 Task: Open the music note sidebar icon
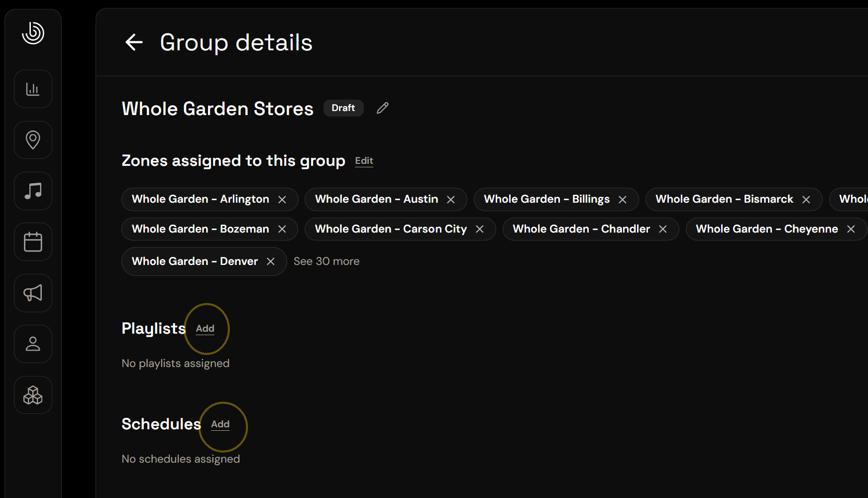pyautogui.click(x=33, y=191)
